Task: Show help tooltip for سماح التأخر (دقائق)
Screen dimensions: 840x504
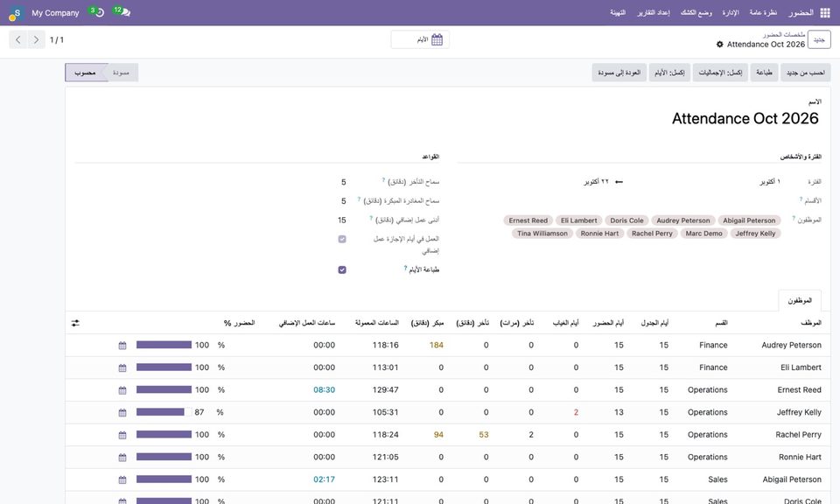Action: 383,180
